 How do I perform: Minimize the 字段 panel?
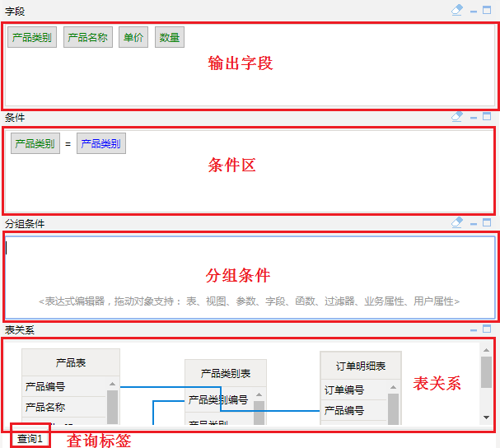pyautogui.click(x=474, y=12)
